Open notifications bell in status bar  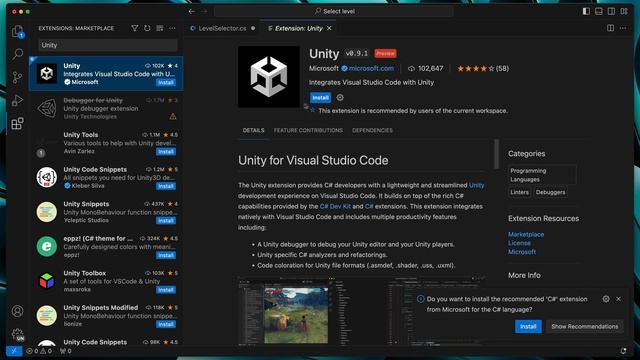(x=624, y=351)
